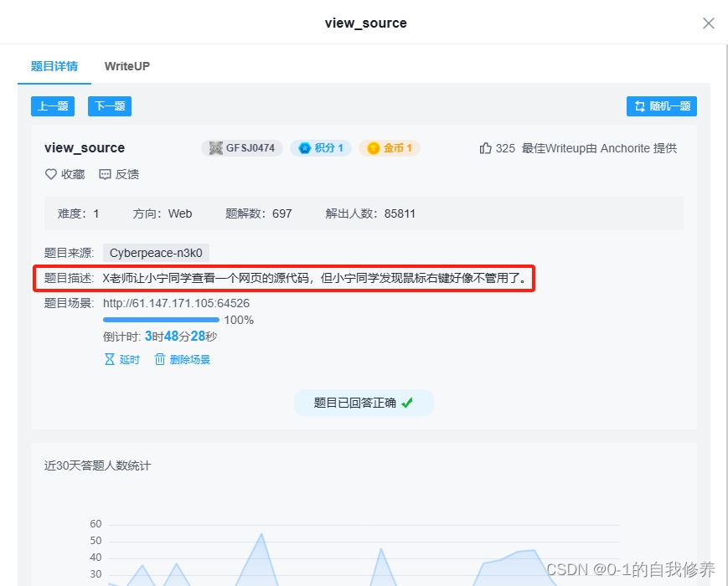Screen dimensions: 728x586
Task: Click the hourglass 延时 extend-time icon
Action: [110, 358]
